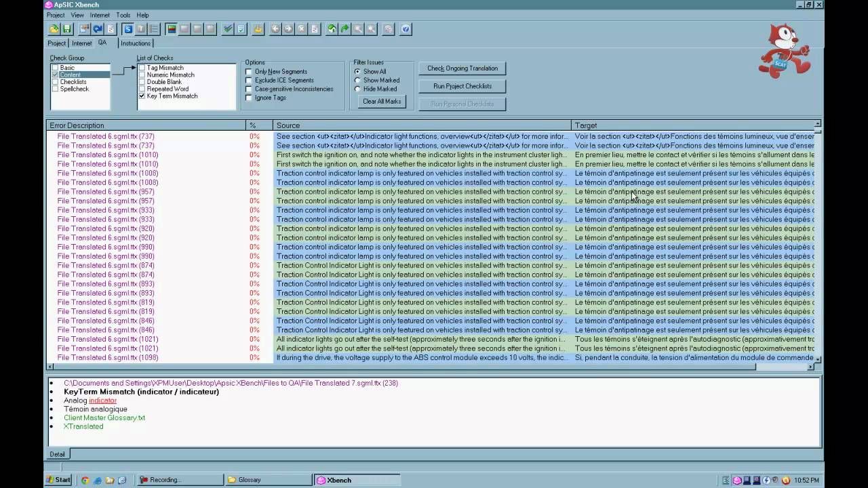The image size is (868, 488).
Task: Click the gray globe settings toolbar icon
Action: pyautogui.click(x=388, y=29)
